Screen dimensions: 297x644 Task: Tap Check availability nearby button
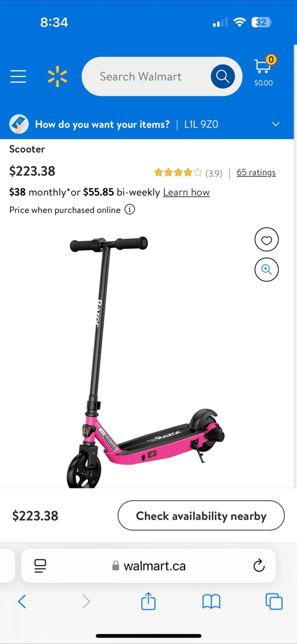(201, 516)
